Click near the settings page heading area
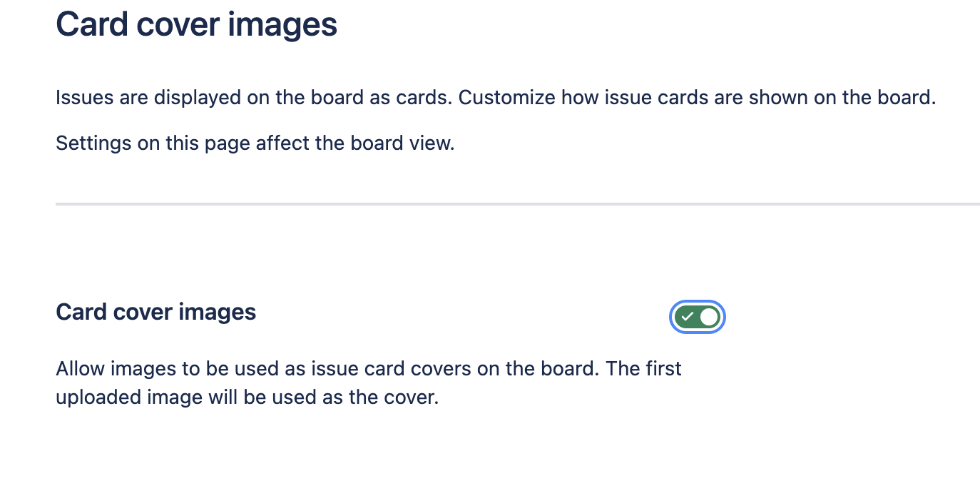Screen dimensions: 980x501 196,24
